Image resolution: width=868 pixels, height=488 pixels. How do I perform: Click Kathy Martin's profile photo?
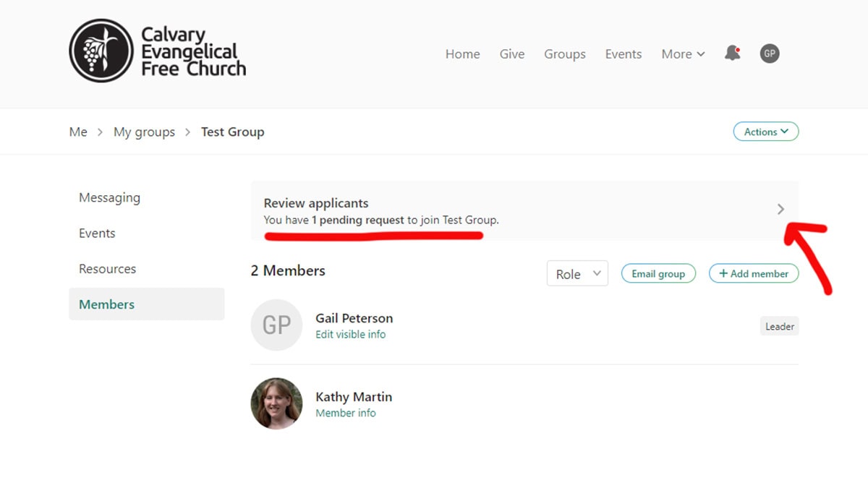[x=276, y=403]
